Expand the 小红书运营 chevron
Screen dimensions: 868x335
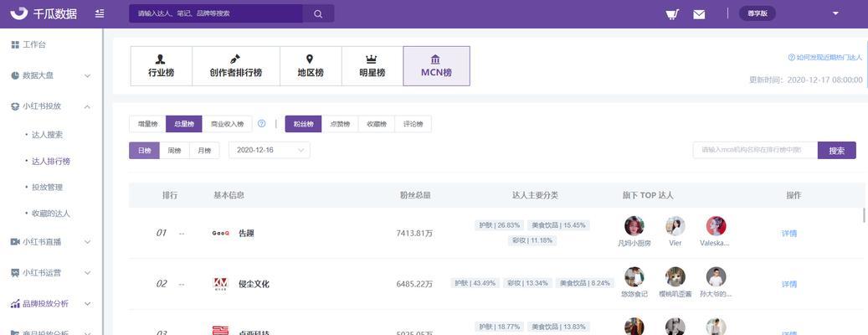(x=87, y=273)
